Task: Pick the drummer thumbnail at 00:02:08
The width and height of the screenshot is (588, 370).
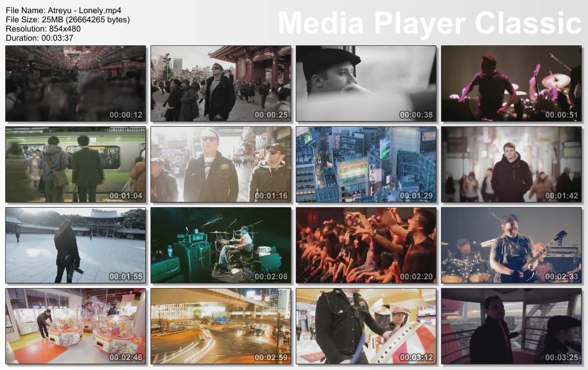Action: coord(221,246)
